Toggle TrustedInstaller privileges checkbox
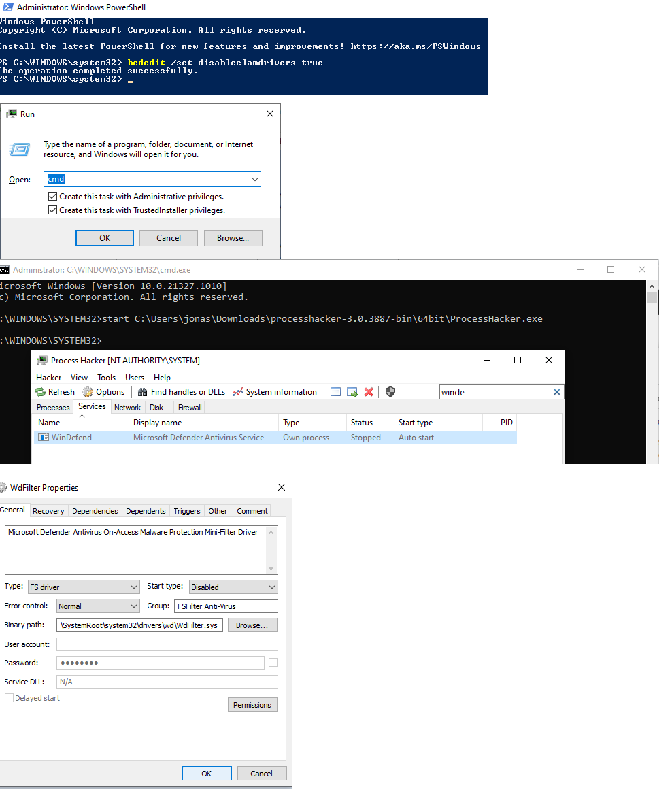 point(52,210)
